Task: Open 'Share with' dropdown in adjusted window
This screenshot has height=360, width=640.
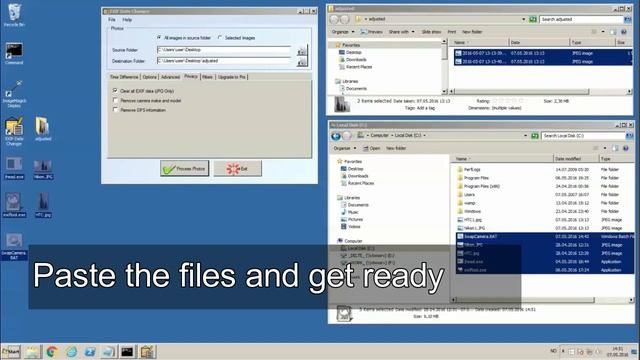Action: click(401, 32)
